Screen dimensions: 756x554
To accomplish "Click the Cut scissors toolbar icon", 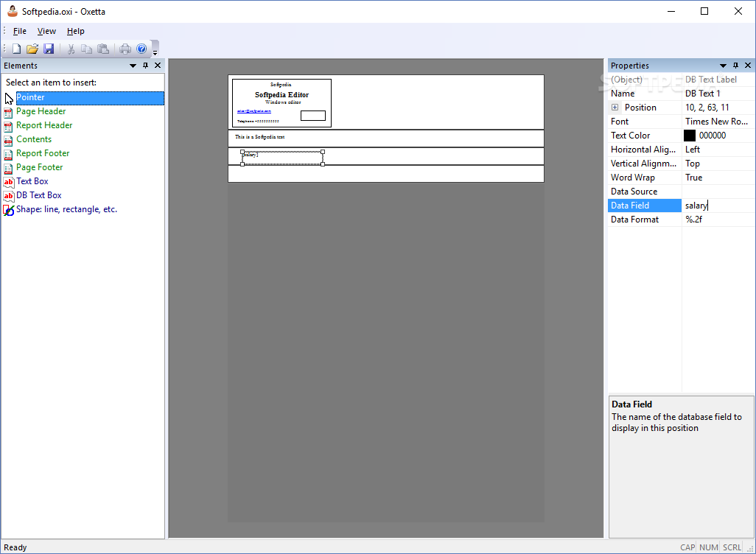I will point(71,49).
